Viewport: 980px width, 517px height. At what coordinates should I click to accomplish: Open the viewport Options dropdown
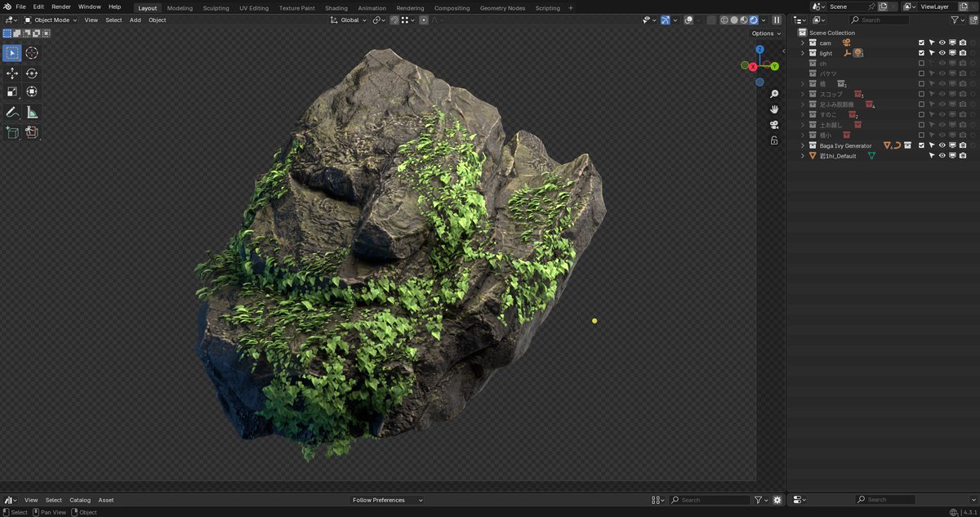click(x=765, y=33)
